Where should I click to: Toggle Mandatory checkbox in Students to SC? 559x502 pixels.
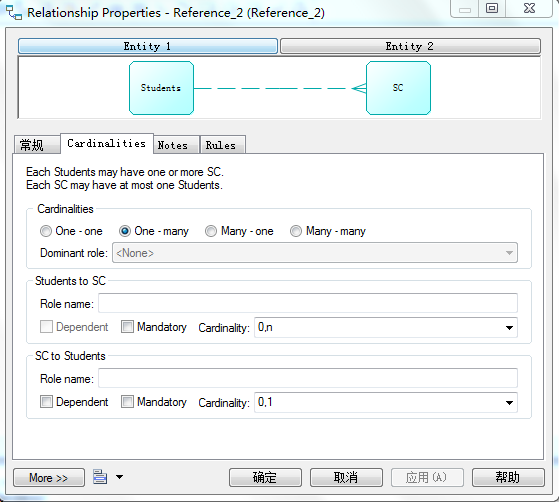pos(127,326)
